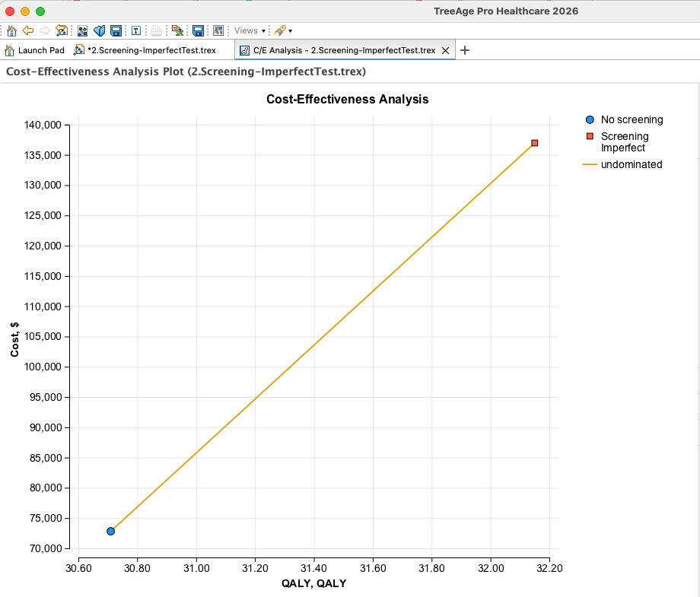
Task: Expand the pen tool dropdown arrow
Action: point(290,30)
